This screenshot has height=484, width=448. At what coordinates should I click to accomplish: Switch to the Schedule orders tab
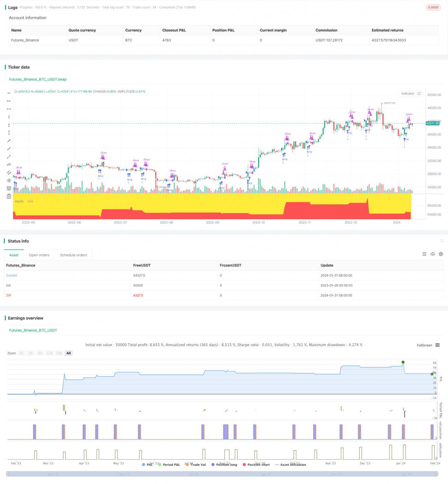tap(73, 255)
